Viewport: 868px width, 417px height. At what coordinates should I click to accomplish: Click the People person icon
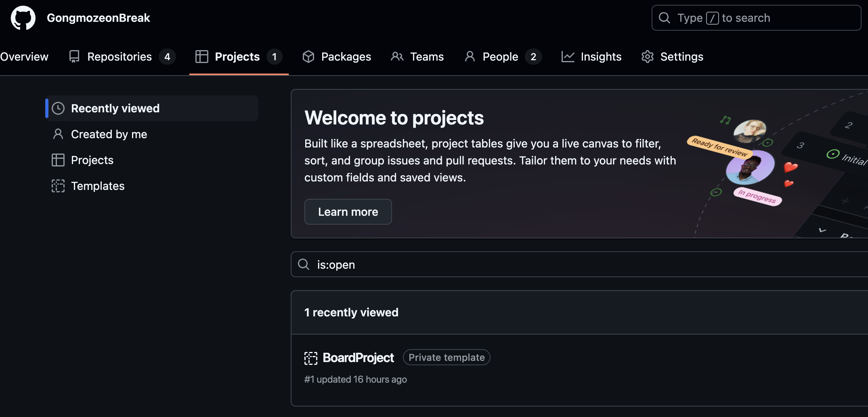pyautogui.click(x=470, y=57)
